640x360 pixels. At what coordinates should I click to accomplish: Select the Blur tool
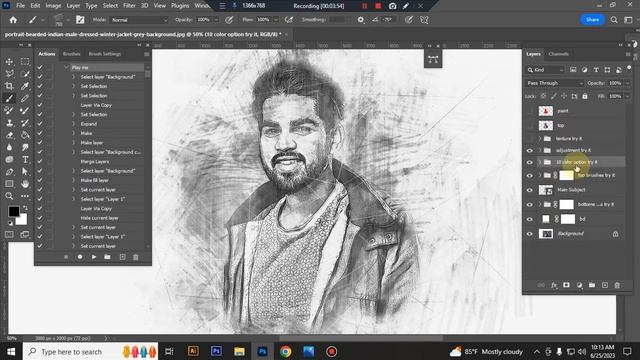click(9, 147)
